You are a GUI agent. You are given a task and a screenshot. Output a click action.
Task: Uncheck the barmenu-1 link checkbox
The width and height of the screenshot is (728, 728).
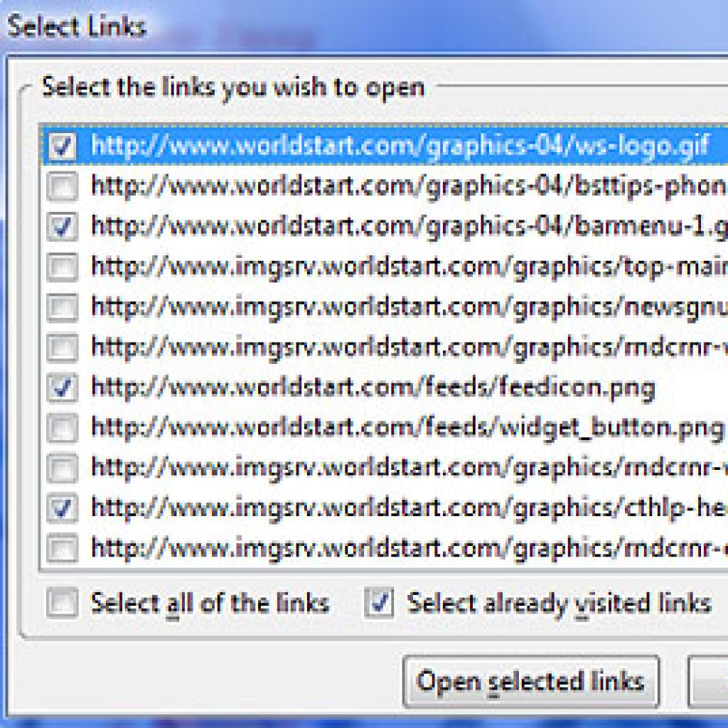pos(63,227)
